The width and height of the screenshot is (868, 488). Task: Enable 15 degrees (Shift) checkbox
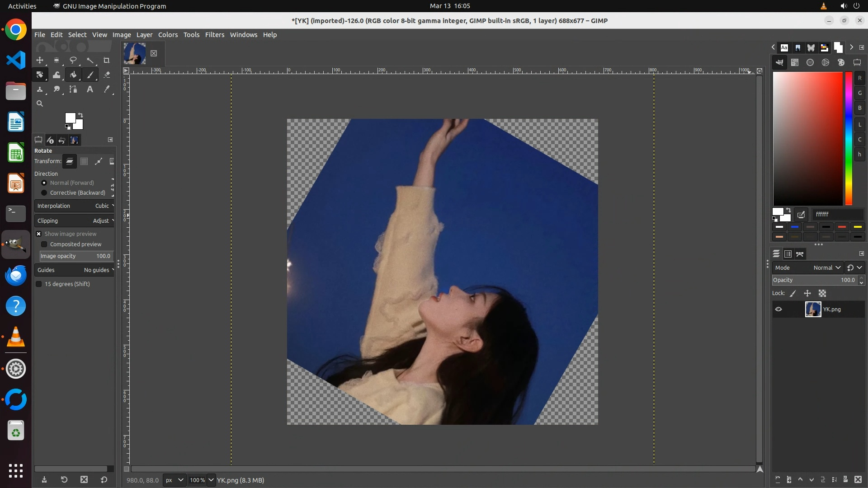point(39,284)
